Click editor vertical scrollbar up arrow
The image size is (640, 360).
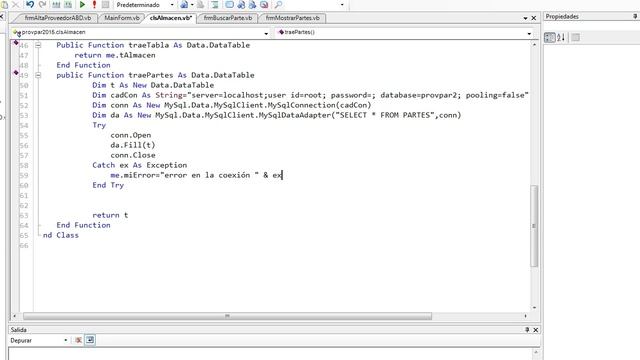(x=534, y=44)
